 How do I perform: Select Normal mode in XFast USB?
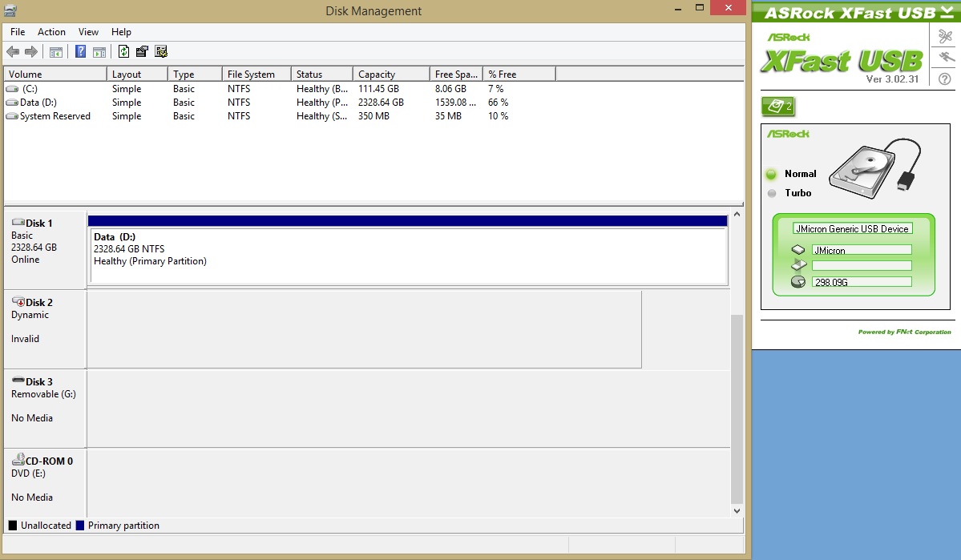[791, 174]
